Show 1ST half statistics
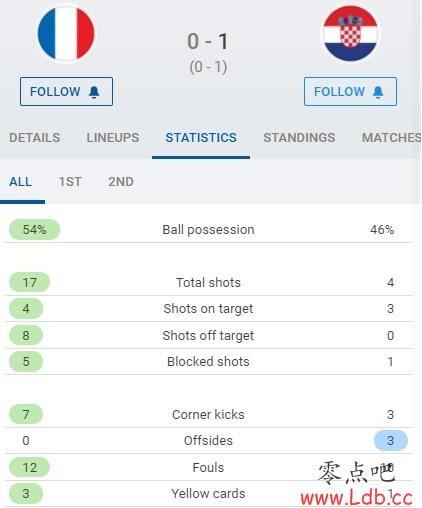The image size is (422, 508). [70, 182]
